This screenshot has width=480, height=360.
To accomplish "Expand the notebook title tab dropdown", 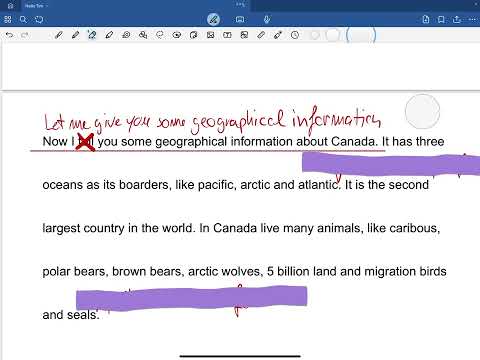I will pos(36,6).
